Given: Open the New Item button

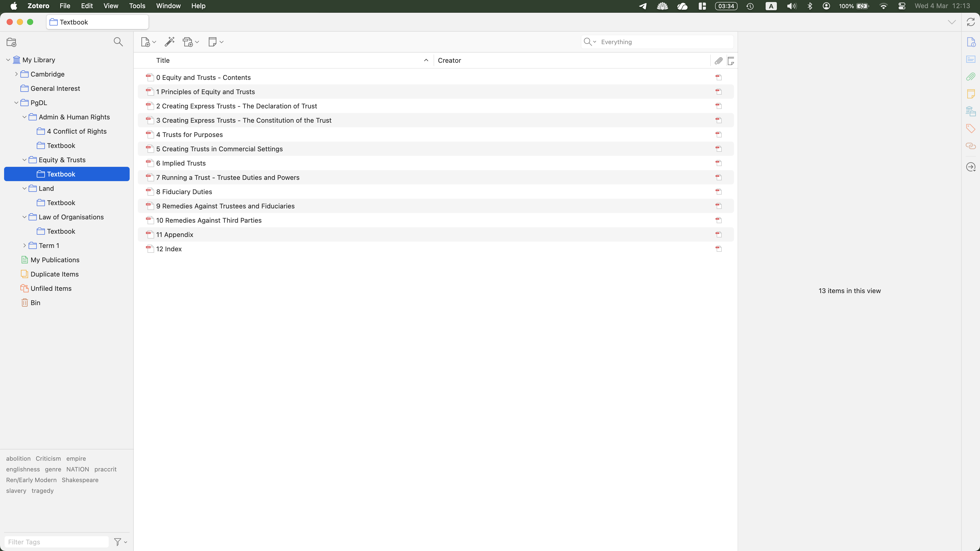Looking at the screenshot, I should coord(148,42).
